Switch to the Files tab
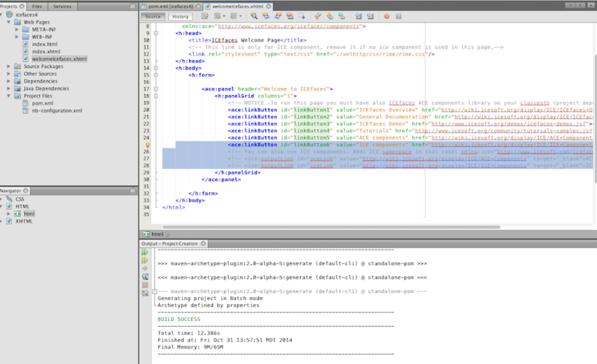597x364 pixels. coord(37,6)
